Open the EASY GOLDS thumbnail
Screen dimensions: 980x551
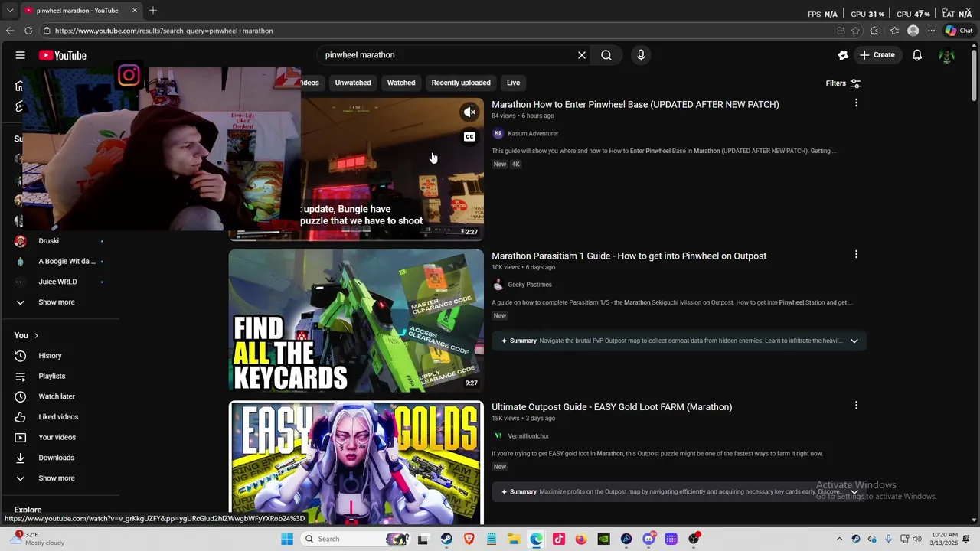[356, 463]
